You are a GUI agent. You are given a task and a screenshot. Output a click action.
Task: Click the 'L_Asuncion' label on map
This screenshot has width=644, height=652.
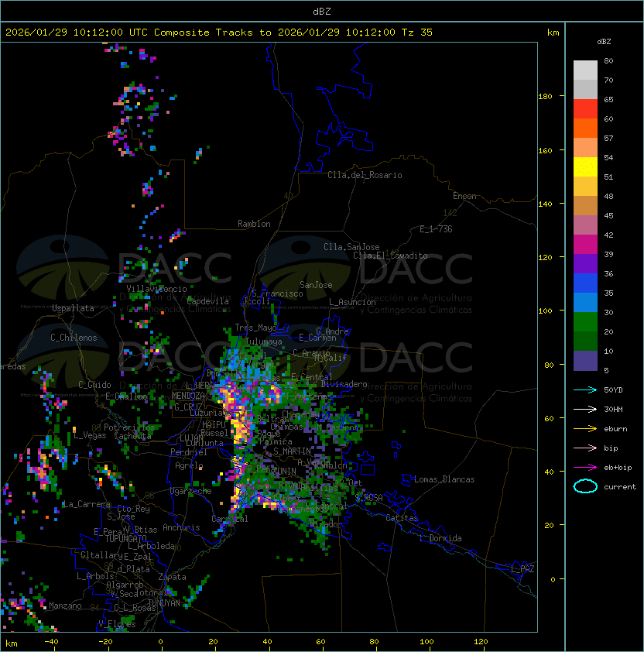tap(352, 302)
